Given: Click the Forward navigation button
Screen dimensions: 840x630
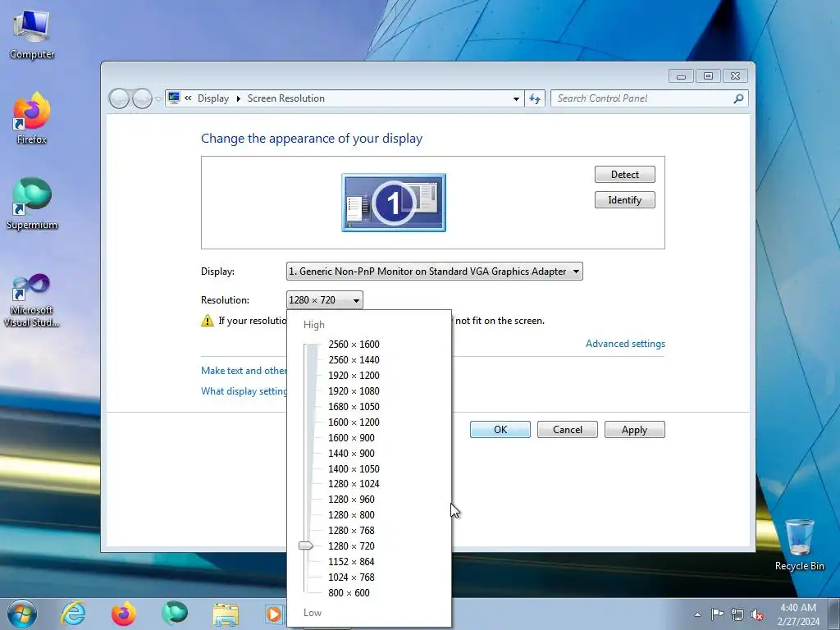Looking at the screenshot, I should pos(142,98).
